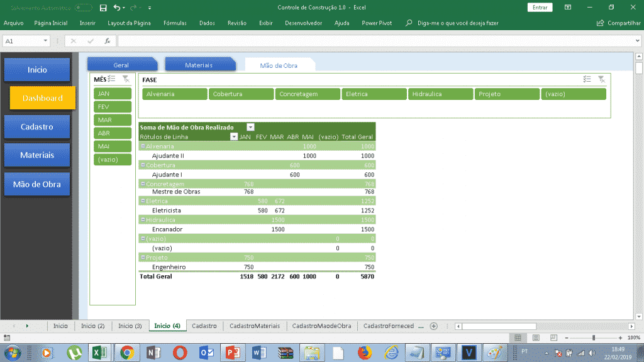
Task: Switch to Page Layout view icon
Action: pos(536,337)
